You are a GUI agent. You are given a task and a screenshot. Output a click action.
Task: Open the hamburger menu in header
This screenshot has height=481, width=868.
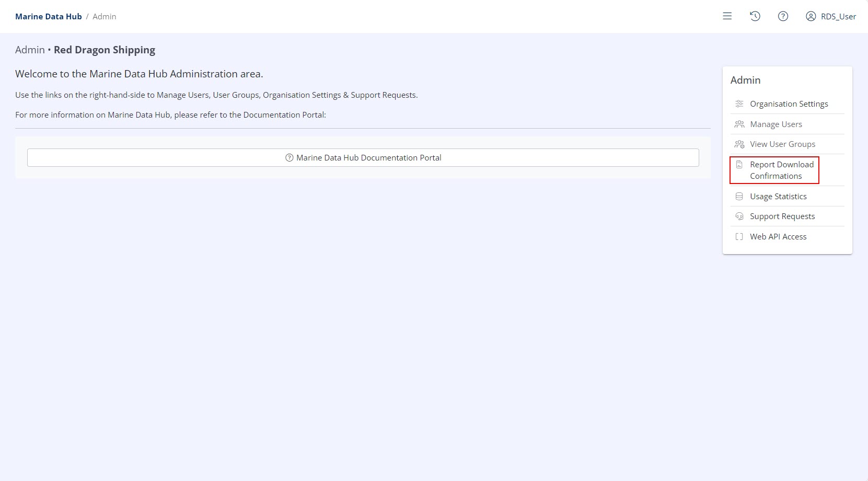[727, 16]
